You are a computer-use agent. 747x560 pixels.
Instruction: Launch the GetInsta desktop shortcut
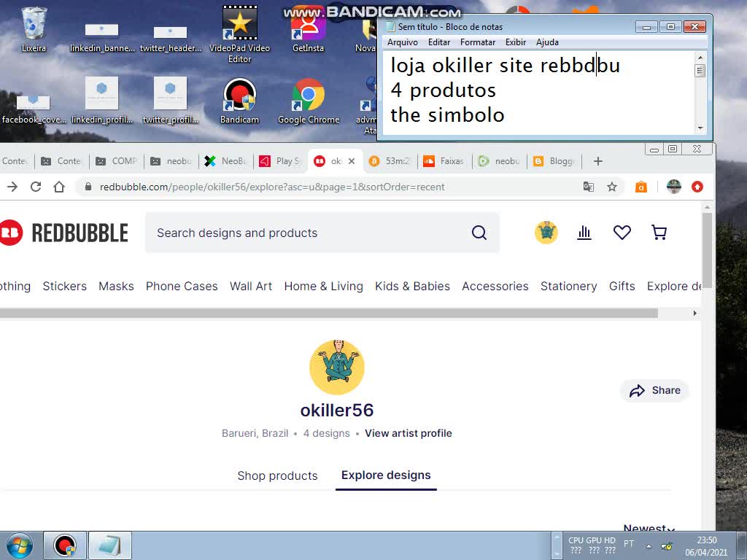tap(309, 29)
